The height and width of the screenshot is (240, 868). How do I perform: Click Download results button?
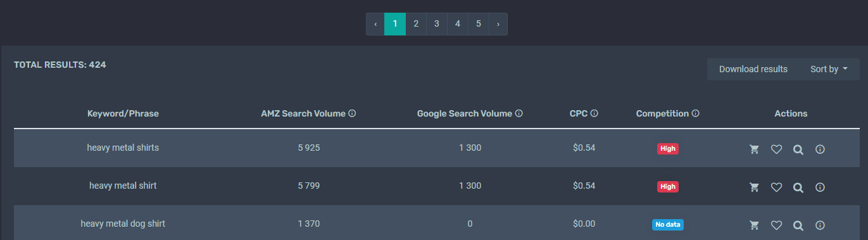[753, 69]
